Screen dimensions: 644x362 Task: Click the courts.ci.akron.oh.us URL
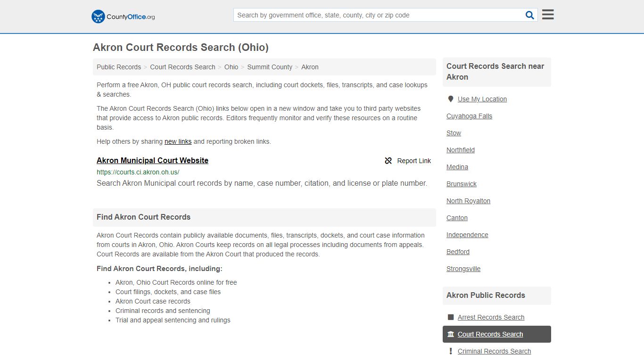[138, 172]
